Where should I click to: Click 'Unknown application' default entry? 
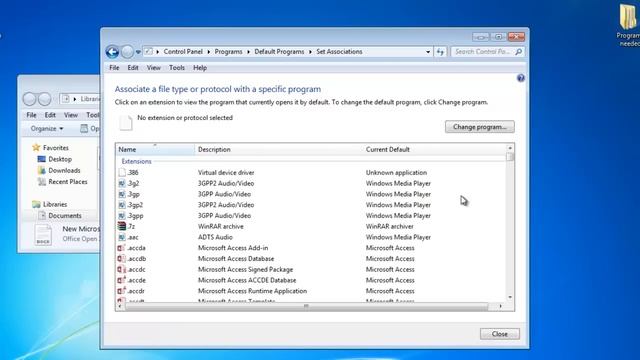pyautogui.click(x=396, y=173)
